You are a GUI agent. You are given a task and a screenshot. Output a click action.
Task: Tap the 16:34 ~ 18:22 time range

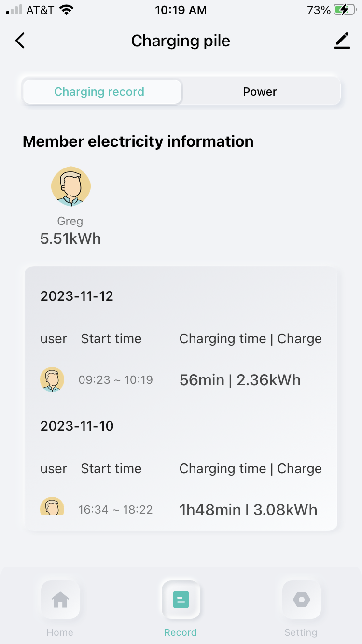[x=116, y=509]
